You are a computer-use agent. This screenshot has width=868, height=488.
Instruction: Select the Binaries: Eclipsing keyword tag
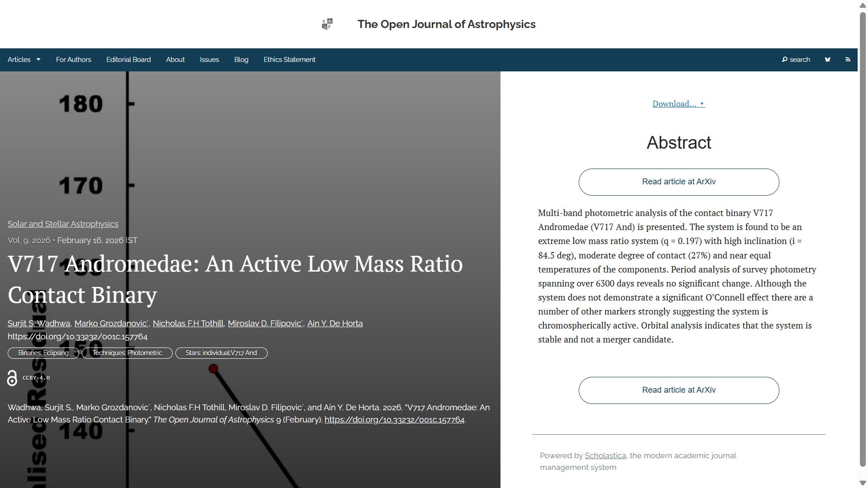pos(43,353)
